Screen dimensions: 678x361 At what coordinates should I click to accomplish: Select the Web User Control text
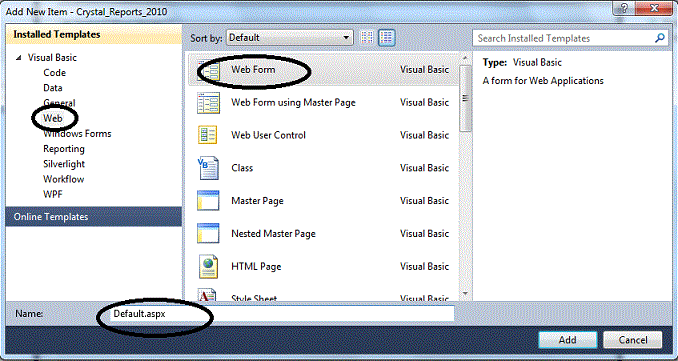[268, 135]
